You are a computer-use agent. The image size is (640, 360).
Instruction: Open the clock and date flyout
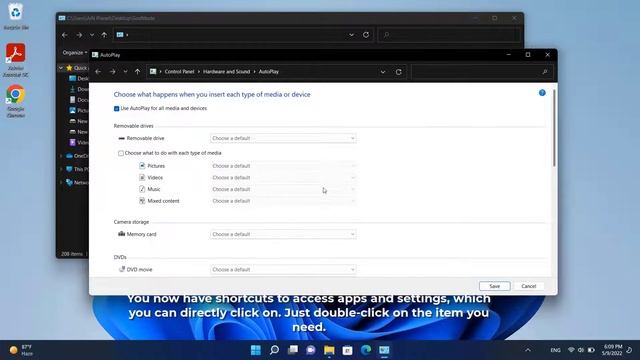click(611, 350)
